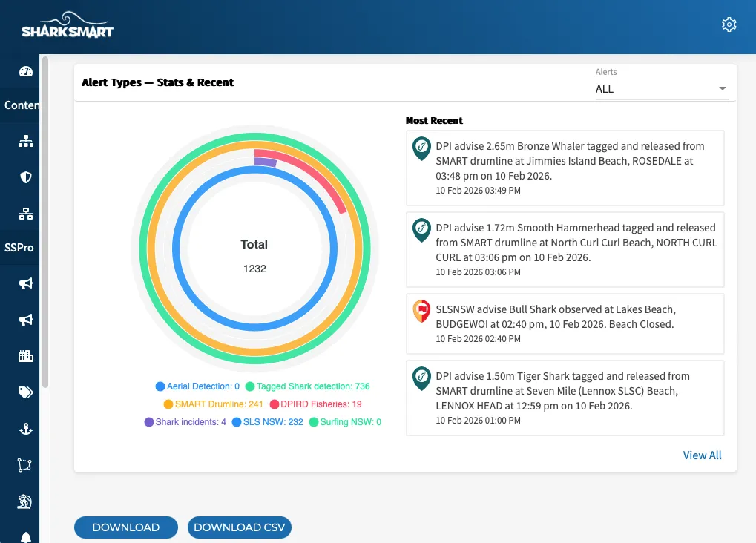Click the red flag marker on Bull Shark alert
The height and width of the screenshot is (543, 756).
point(421,312)
